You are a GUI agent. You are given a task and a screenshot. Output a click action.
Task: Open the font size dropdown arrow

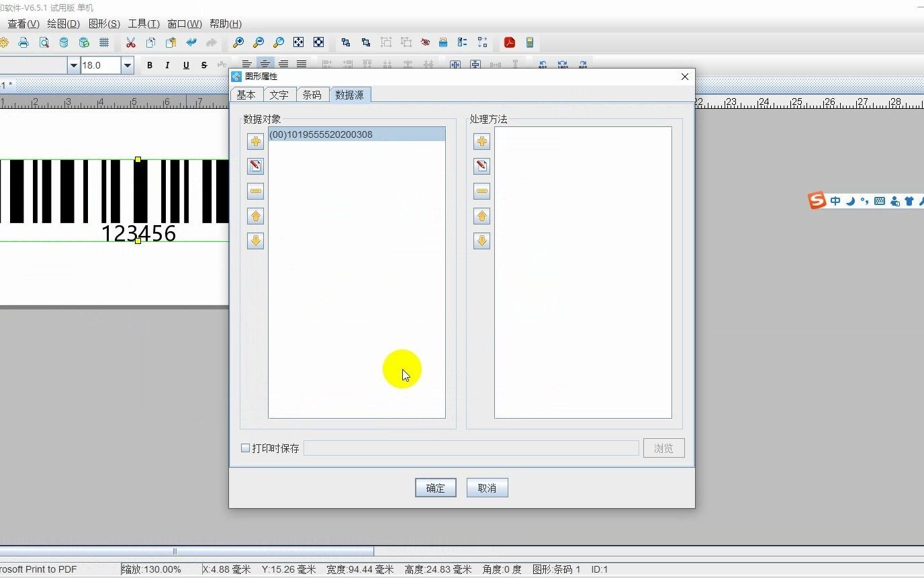[x=127, y=65]
